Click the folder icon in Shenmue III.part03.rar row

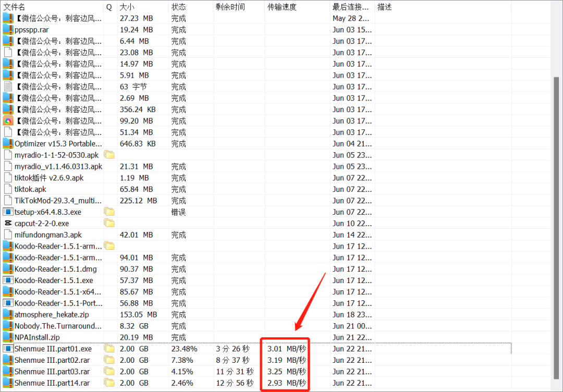coord(109,372)
